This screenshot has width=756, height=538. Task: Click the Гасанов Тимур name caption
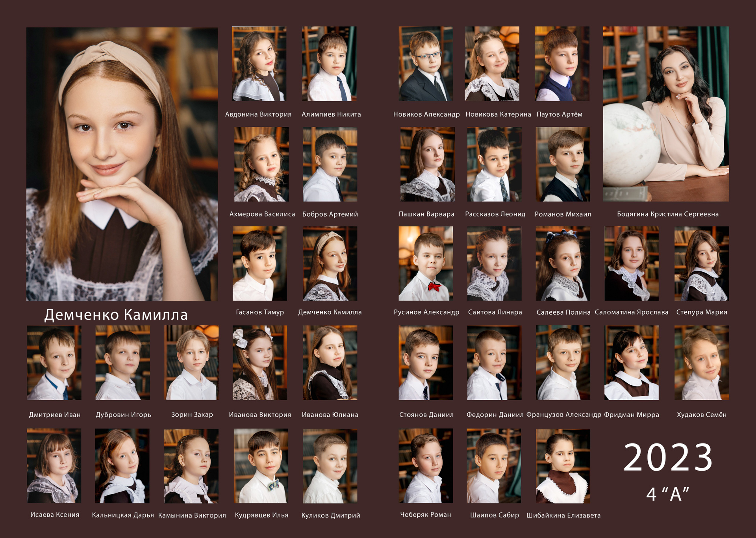[260, 312]
